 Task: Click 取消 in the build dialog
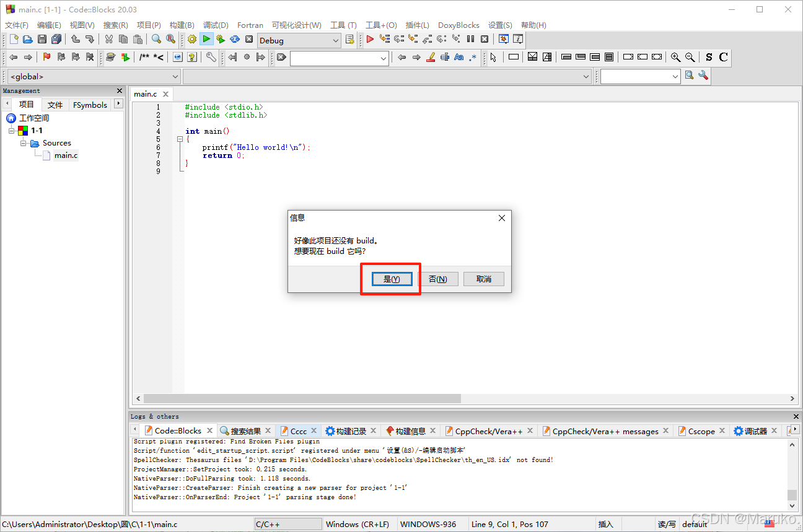(x=484, y=279)
